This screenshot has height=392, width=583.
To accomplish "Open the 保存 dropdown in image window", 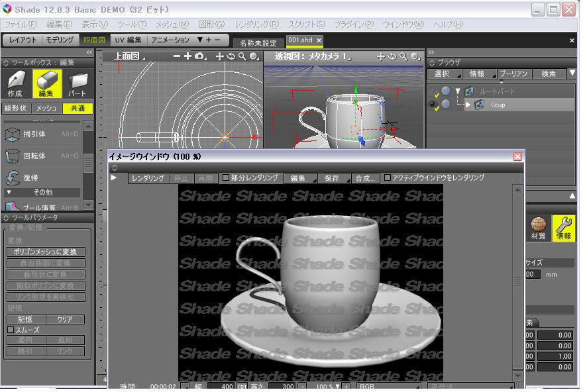I will pyautogui.click(x=335, y=178).
